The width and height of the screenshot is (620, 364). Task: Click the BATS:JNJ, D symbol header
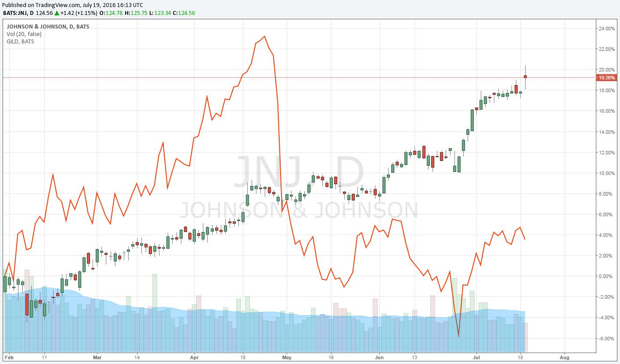point(18,13)
